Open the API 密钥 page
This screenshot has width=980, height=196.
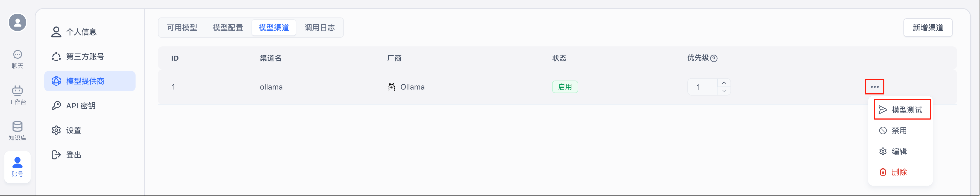pos(81,106)
